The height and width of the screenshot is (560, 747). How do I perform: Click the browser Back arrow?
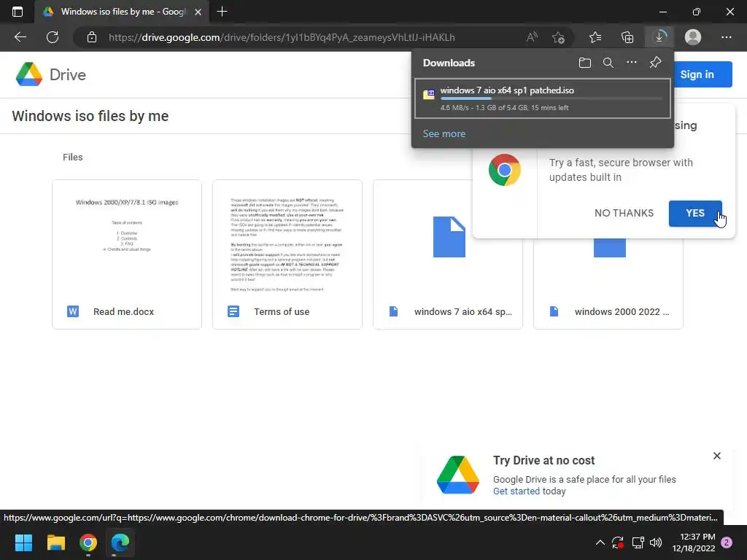(x=20, y=37)
